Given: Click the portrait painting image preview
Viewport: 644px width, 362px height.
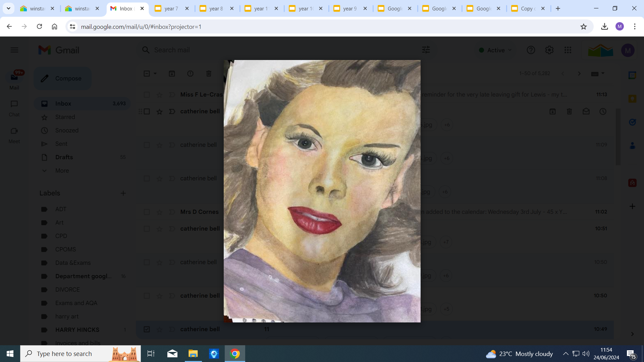Looking at the screenshot, I should pos(322,191).
